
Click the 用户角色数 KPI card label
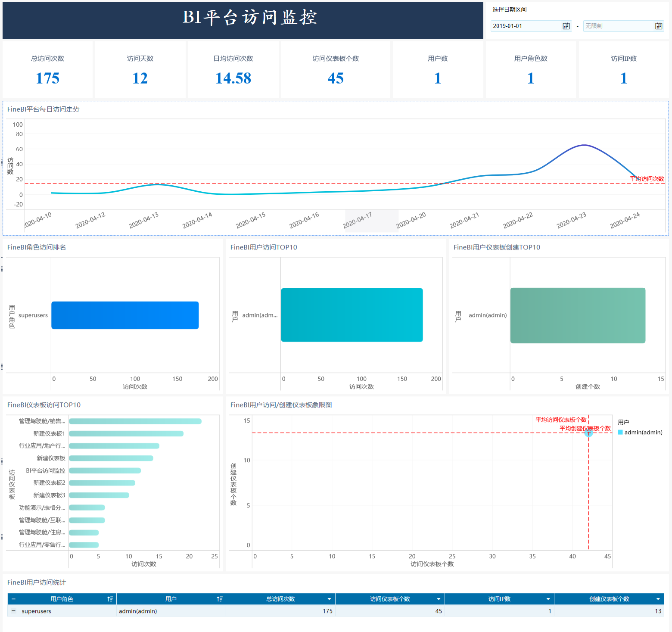tap(531, 59)
